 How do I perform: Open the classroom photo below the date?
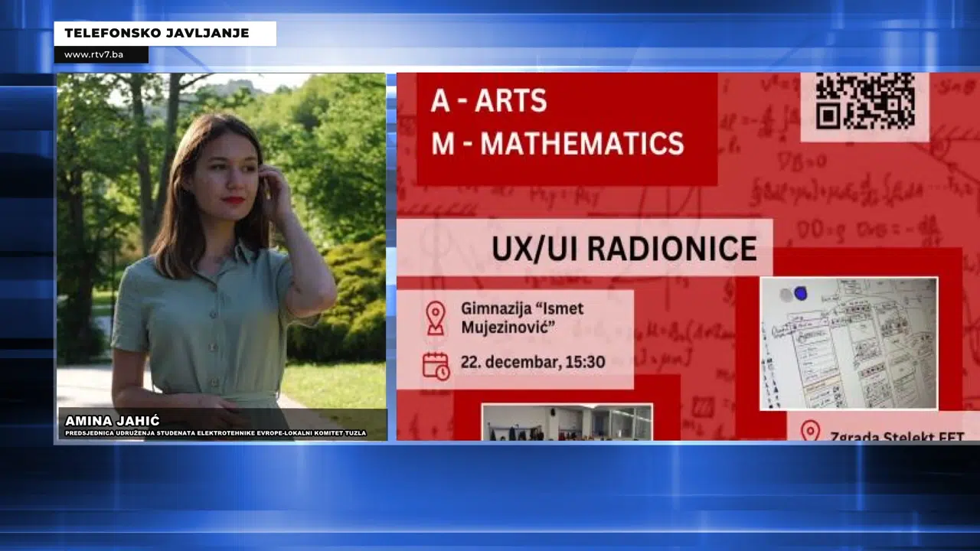coord(567,422)
